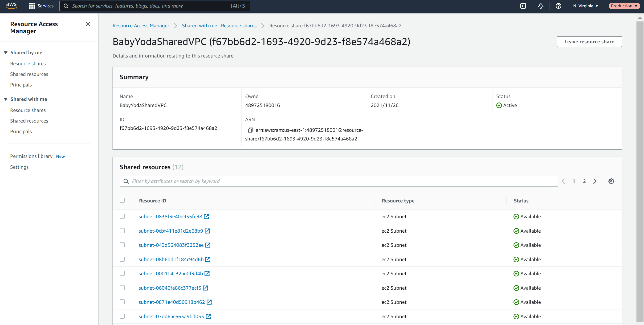
Task: Go to the next page of shared resources
Action: pyautogui.click(x=595, y=181)
